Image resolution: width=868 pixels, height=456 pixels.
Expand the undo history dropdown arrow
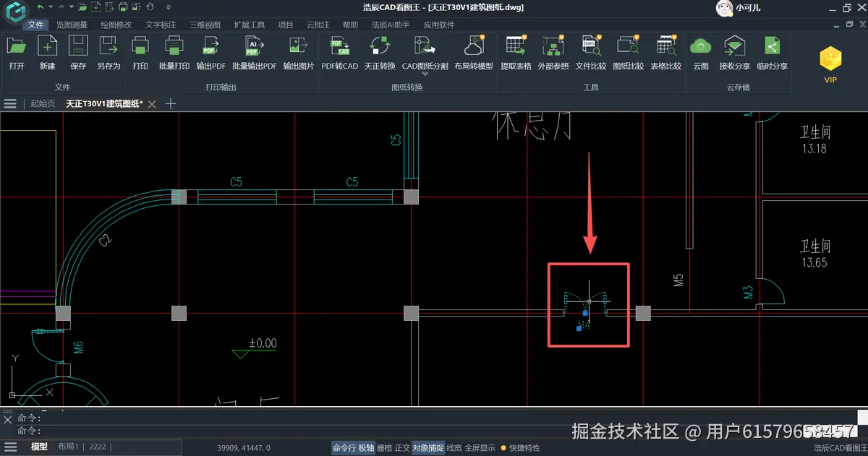pos(49,8)
